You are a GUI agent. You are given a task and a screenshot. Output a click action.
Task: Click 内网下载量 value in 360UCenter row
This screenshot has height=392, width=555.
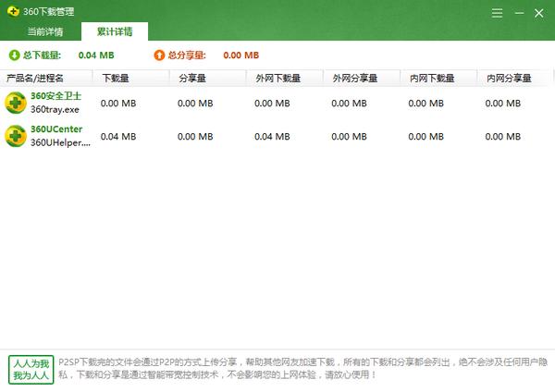425,137
